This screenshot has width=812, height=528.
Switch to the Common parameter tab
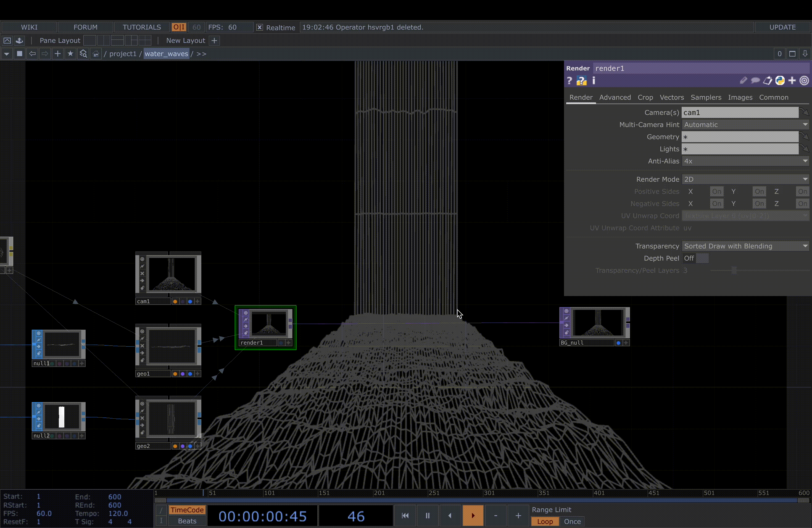pyautogui.click(x=774, y=97)
